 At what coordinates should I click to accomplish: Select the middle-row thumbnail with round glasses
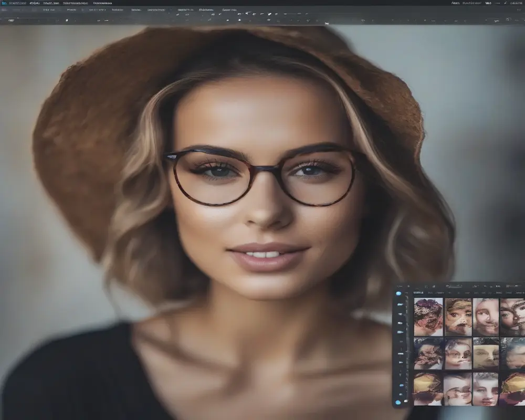point(458,354)
